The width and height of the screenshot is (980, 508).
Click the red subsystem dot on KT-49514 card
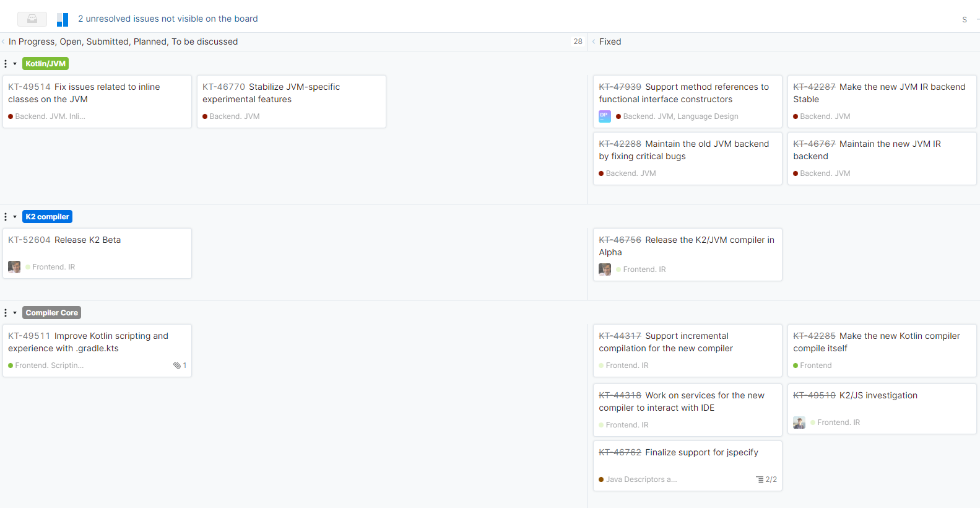point(11,116)
